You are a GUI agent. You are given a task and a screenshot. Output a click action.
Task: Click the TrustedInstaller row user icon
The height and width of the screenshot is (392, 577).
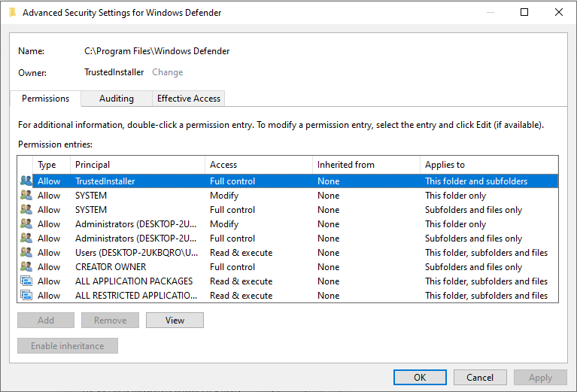pos(26,181)
